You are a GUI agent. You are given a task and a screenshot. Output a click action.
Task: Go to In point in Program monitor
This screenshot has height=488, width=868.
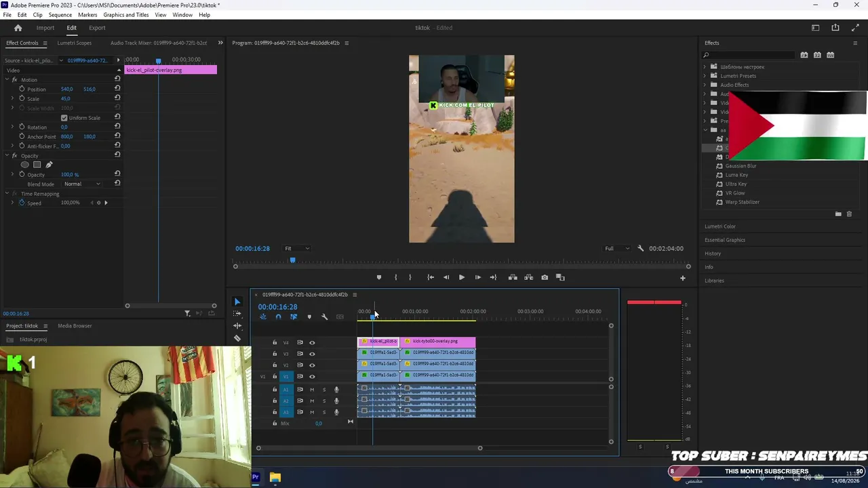point(431,277)
